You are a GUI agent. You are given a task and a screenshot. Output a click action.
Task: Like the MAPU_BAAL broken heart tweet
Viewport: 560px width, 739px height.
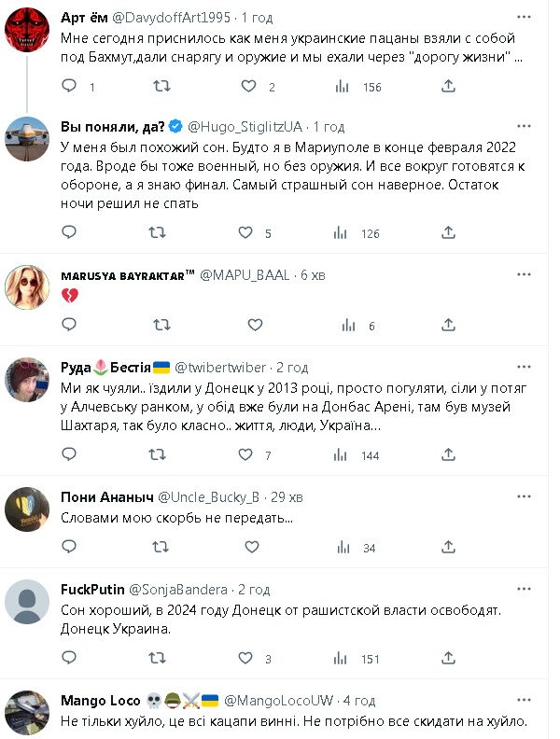pyautogui.click(x=255, y=325)
